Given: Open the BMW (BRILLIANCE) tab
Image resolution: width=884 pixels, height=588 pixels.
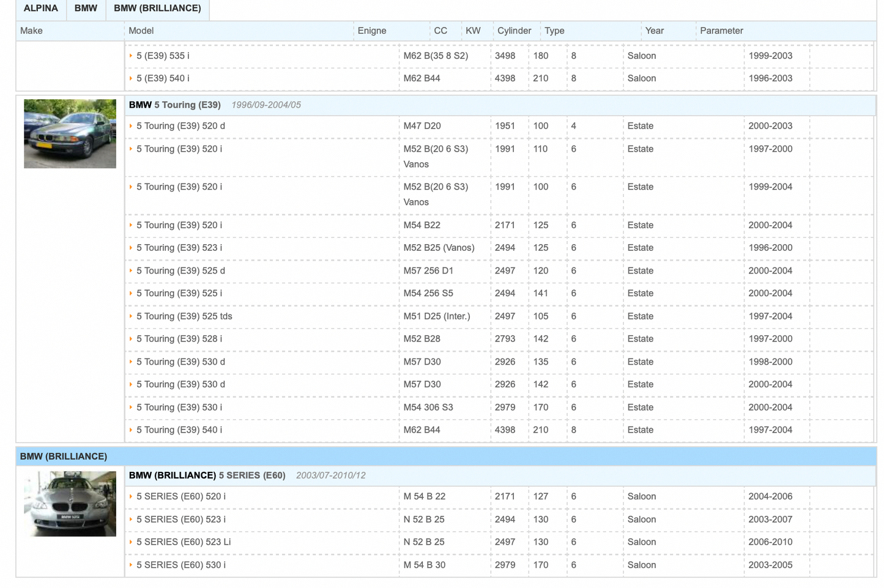Looking at the screenshot, I should (x=157, y=9).
